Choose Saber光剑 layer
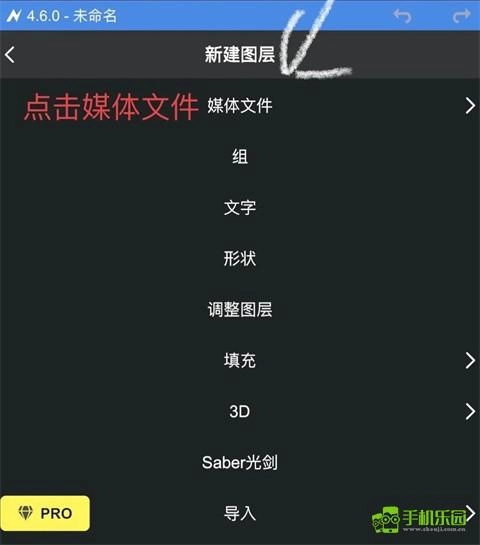The height and width of the screenshot is (545, 480). (x=239, y=462)
